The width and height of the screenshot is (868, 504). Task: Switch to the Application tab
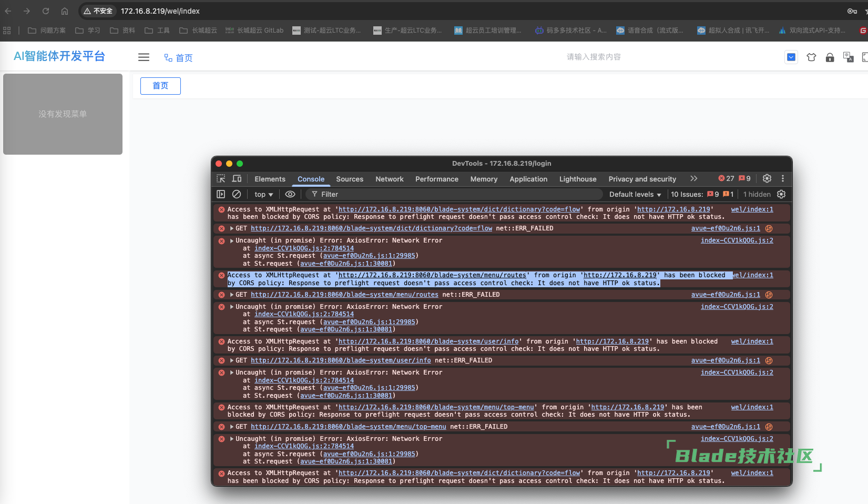[x=528, y=179]
